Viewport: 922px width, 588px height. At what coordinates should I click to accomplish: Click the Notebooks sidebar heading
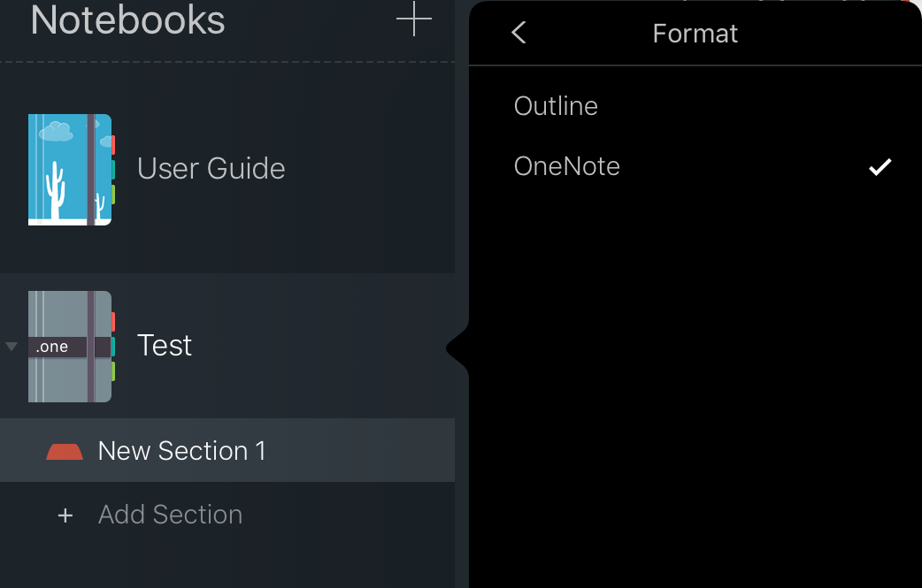coord(127,20)
